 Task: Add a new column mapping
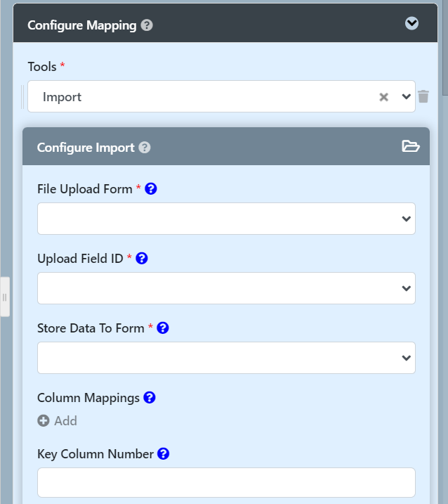58,421
